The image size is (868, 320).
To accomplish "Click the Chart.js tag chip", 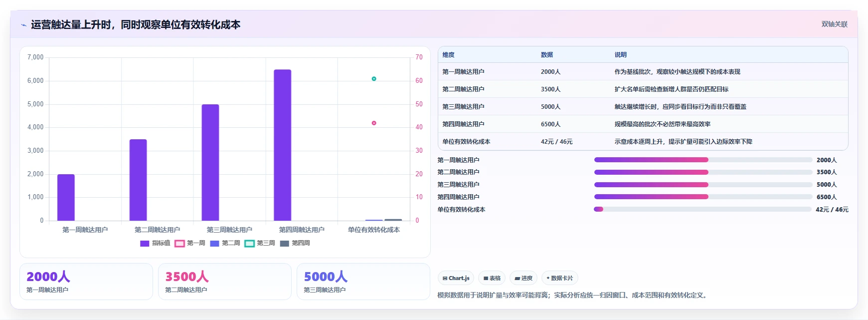I will coord(456,278).
